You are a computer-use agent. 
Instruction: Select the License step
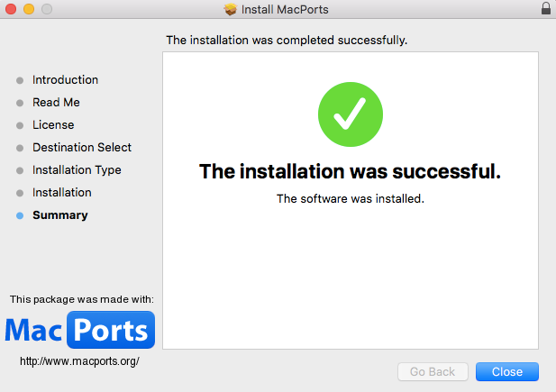tap(53, 125)
